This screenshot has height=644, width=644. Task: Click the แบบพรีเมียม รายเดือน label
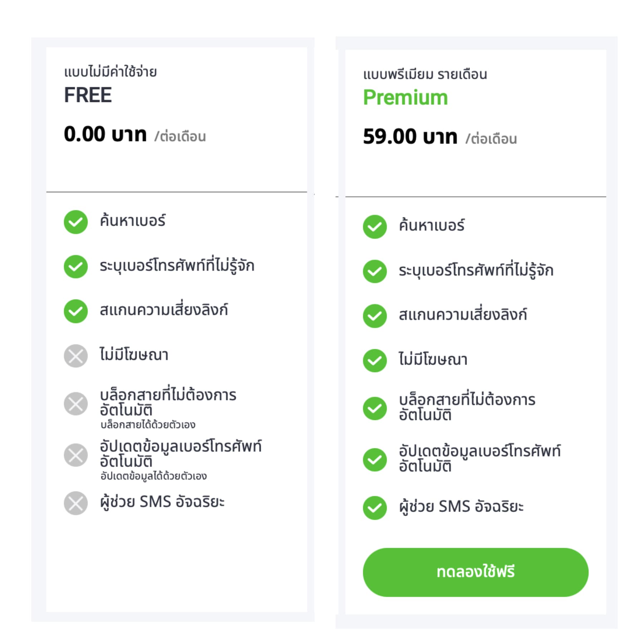coord(425,74)
